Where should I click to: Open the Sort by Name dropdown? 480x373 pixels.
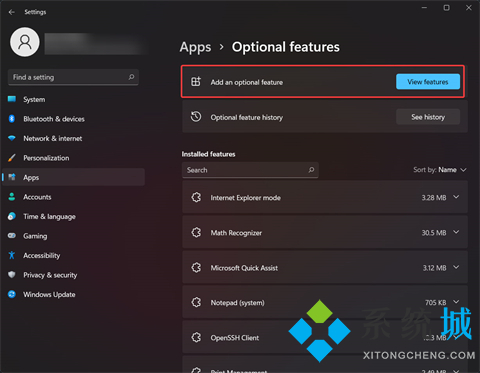(440, 170)
